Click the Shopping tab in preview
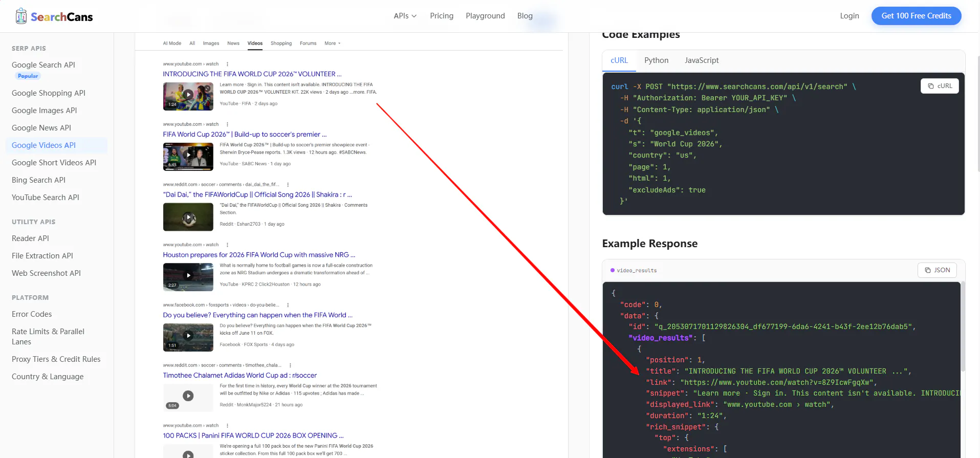This screenshot has width=980, height=458. pos(281,43)
